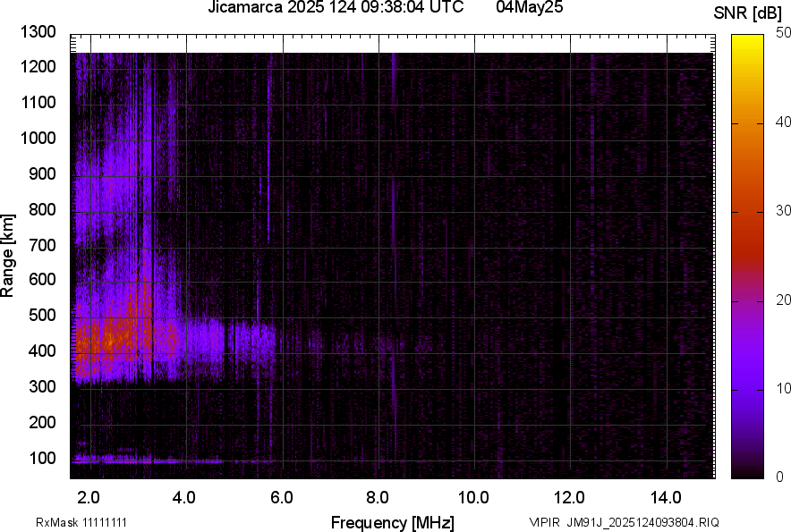
Task: Click range tick label '400'
Action: coord(42,350)
